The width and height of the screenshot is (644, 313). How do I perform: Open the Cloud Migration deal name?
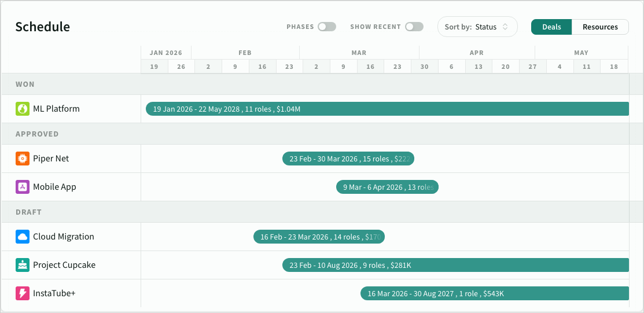[64, 237]
